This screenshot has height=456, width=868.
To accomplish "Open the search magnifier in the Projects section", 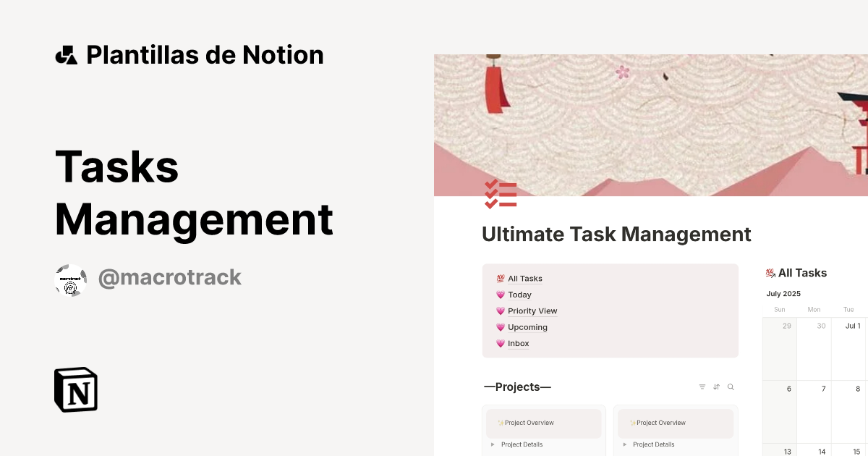I will tap(731, 387).
